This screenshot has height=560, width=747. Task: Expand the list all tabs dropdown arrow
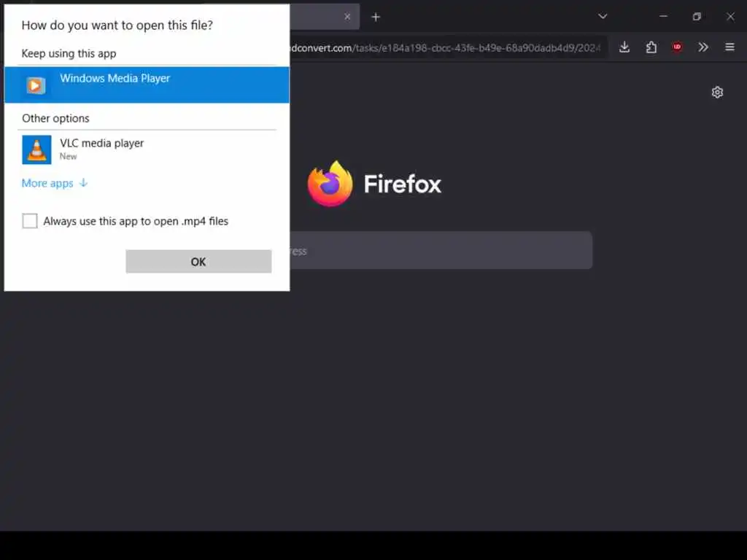coord(603,17)
